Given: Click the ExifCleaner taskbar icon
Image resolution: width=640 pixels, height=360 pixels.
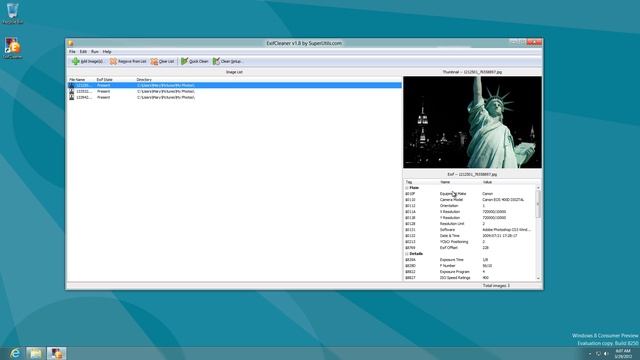Looking at the screenshot, I should (x=56, y=353).
